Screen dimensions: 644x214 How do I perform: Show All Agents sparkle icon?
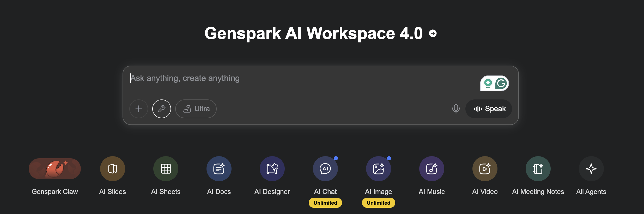[x=591, y=169]
